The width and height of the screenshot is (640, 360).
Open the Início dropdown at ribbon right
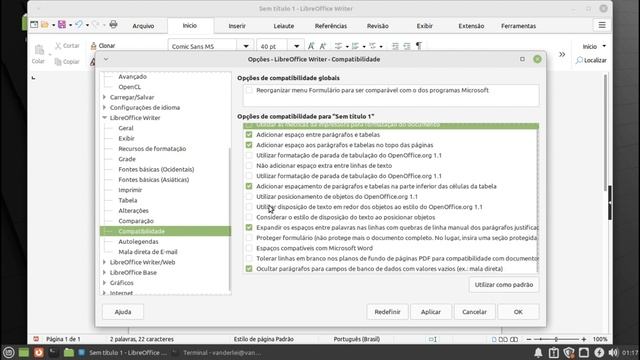point(594,46)
